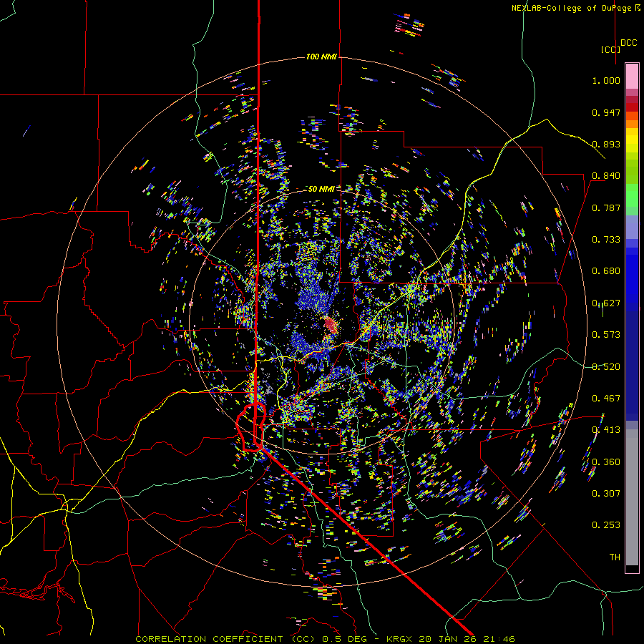Image resolution: width=644 pixels, height=644 pixels.
Task: Click the red high-correlation cluster near radar center
Action: coord(331,324)
